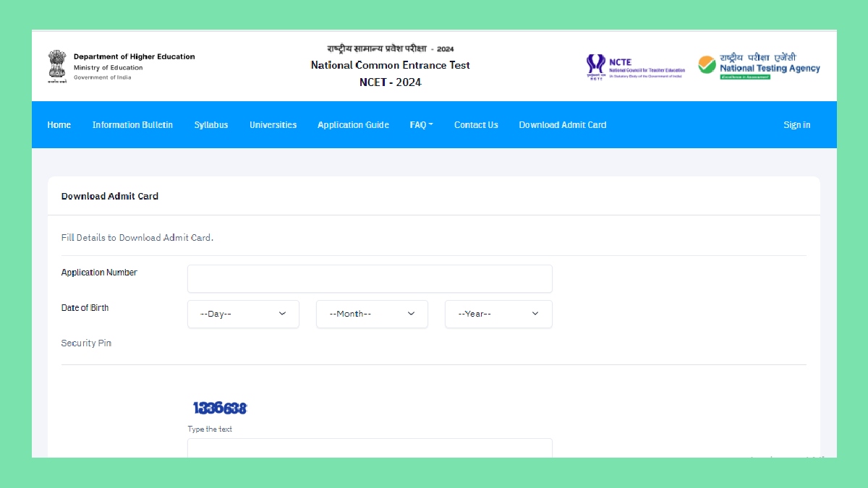Click the National Testing Agency circular logo
Screen dimensions: 868x488
click(705, 64)
